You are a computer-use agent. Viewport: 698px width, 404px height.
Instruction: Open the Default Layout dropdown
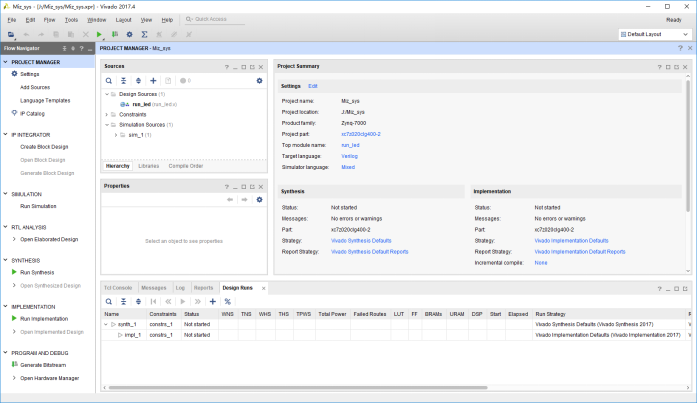655,34
